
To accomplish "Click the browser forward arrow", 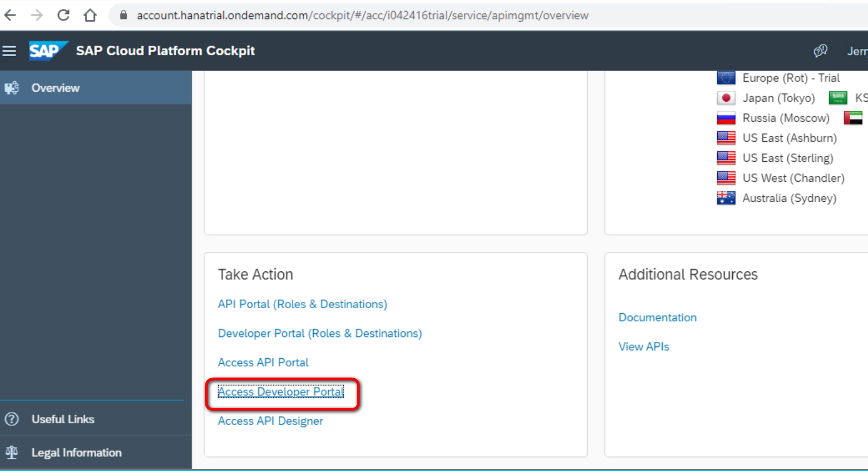I will [x=37, y=15].
